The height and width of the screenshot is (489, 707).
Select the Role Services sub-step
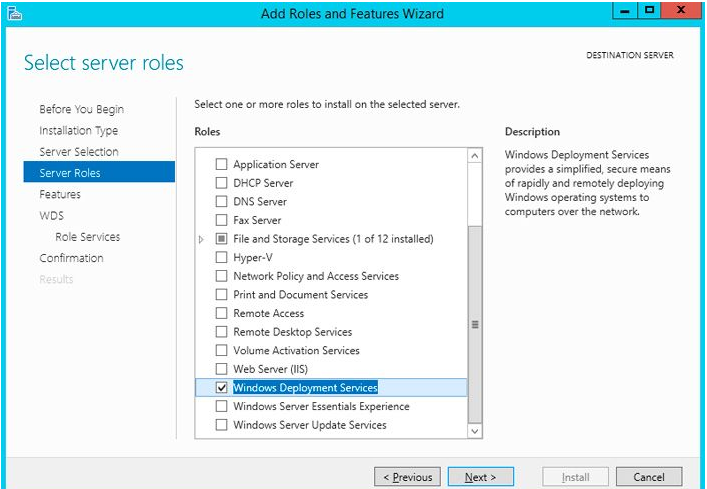[88, 237]
